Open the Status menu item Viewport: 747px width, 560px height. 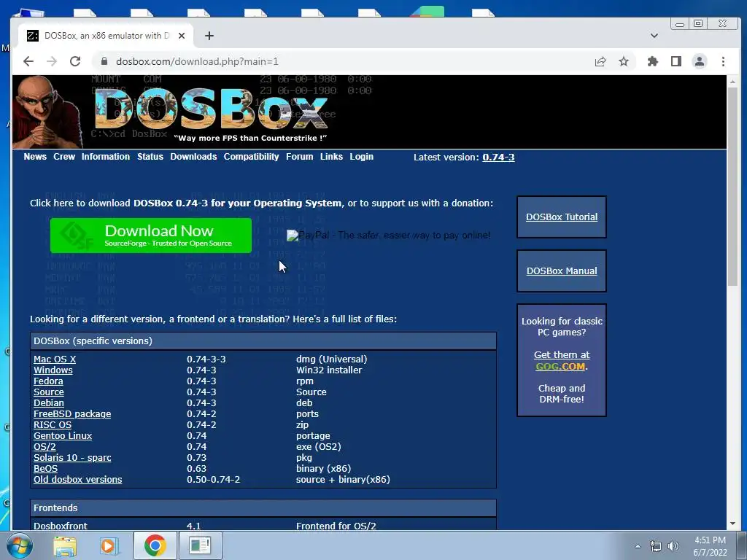coord(150,157)
